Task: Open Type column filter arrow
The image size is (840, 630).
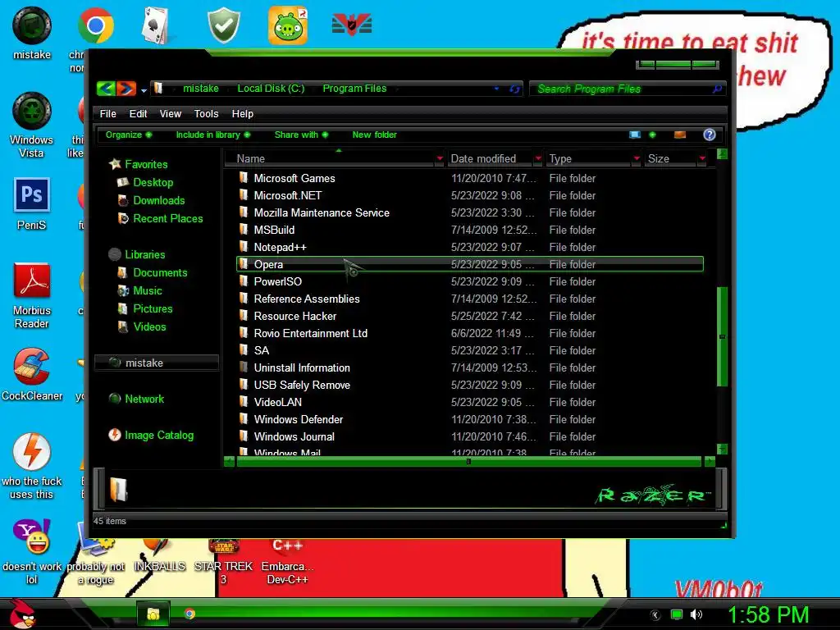Action: tap(637, 158)
